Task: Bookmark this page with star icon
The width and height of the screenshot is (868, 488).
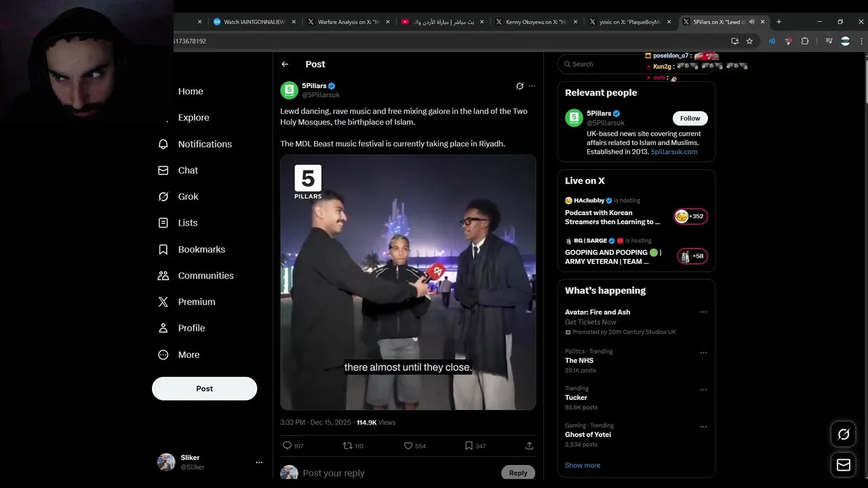Action: pyautogui.click(x=749, y=41)
